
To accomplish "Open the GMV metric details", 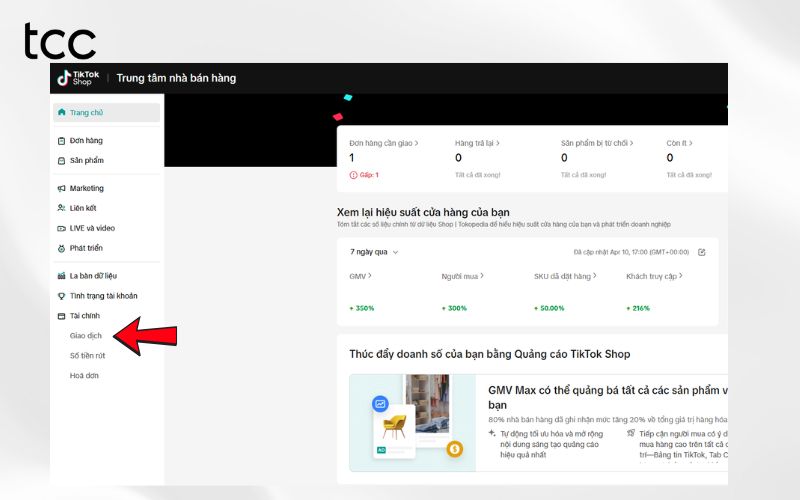I will point(360,276).
